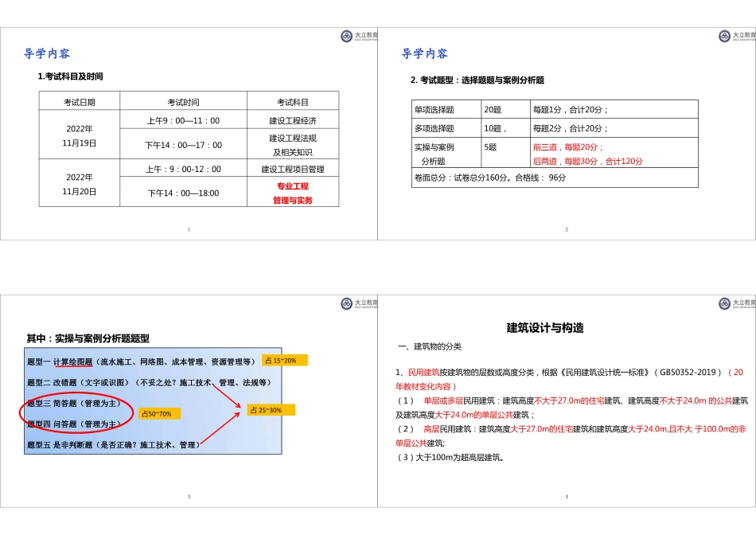Click the yellow 占25~30% highlight box
Image resolution: width=756 pixels, height=535 pixels.
[x=272, y=409]
